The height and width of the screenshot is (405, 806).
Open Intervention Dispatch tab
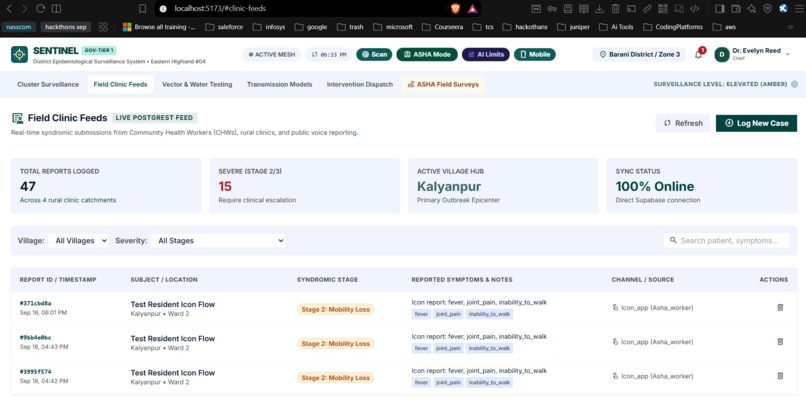359,84
